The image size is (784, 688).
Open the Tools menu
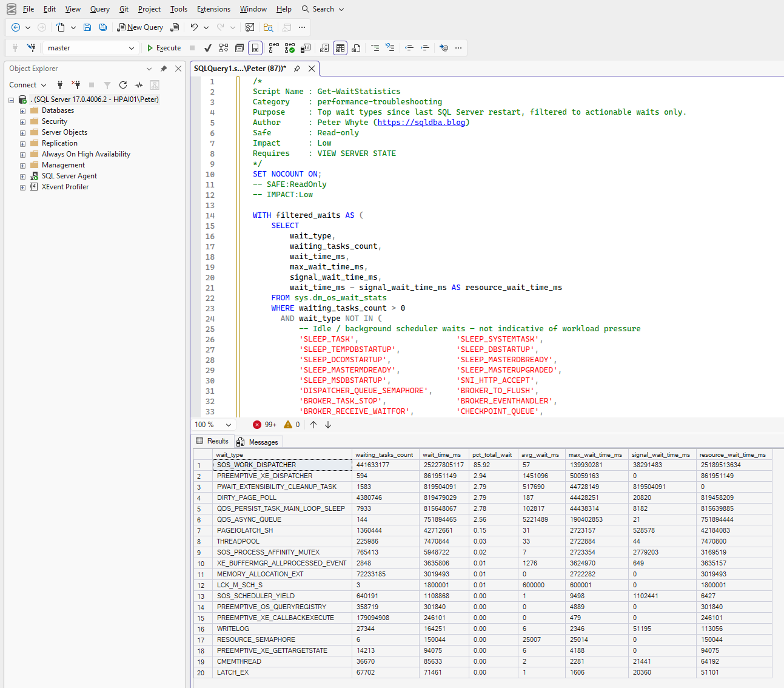tap(179, 9)
